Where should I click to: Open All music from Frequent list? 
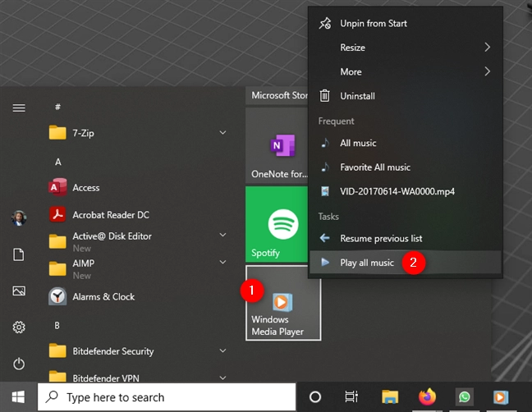click(405, 143)
